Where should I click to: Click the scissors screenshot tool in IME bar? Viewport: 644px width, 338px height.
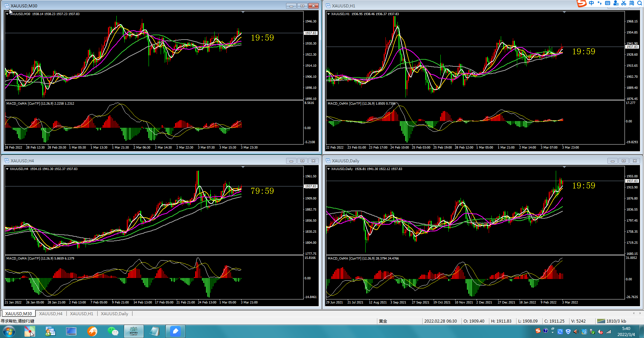click(x=624, y=3)
